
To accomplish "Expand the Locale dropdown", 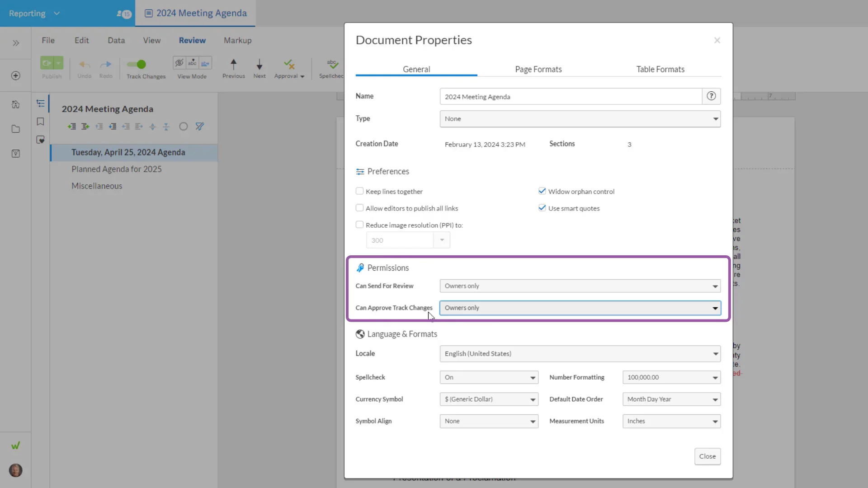I will [x=580, y=354].
